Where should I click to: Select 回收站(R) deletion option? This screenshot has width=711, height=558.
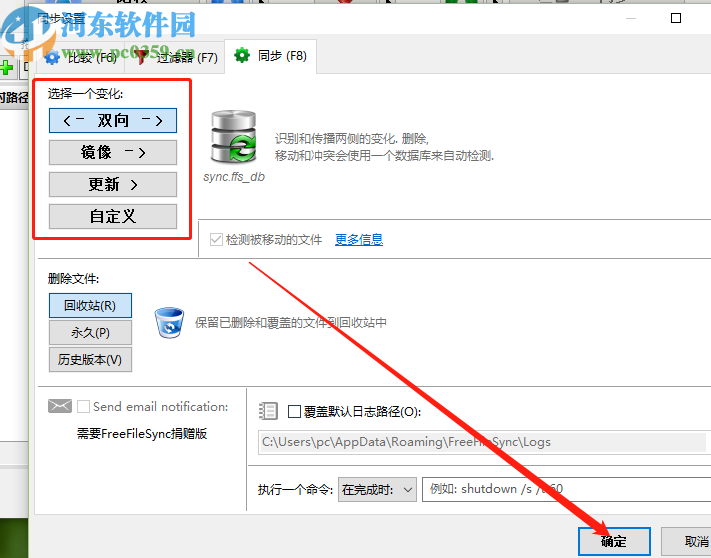90,306
